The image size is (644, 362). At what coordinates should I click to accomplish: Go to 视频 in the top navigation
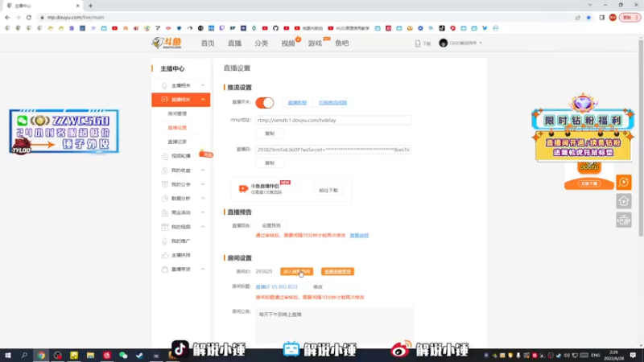[x=288, y=43]
